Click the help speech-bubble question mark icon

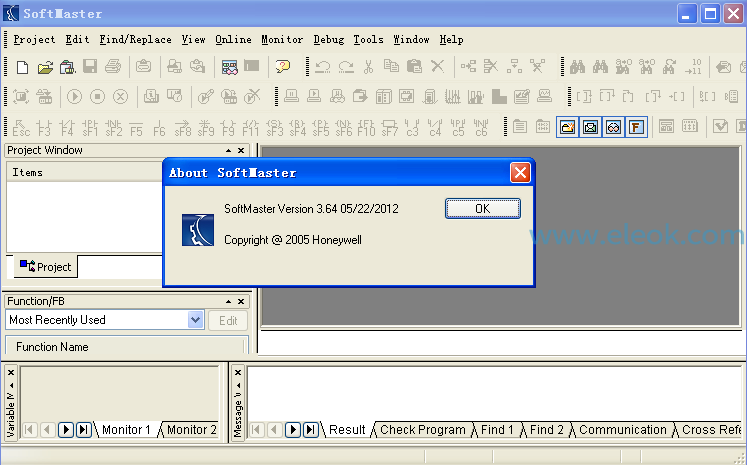[x=283, y=66]
